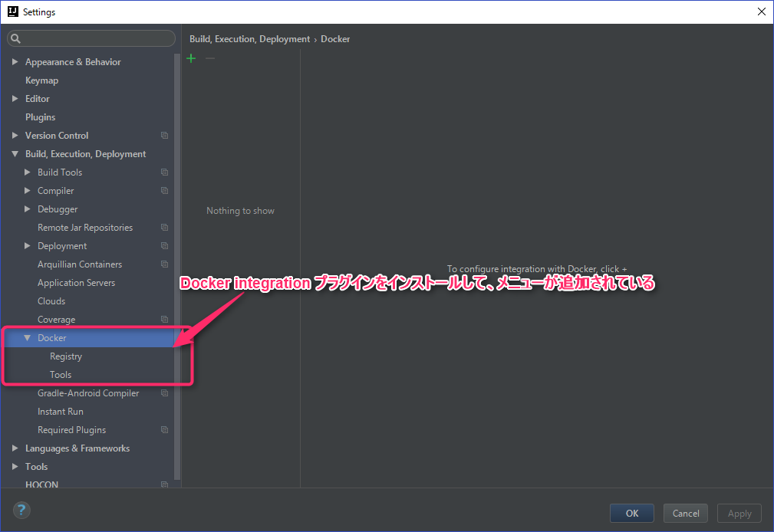Click the Apply button
This screenshot has width=774, height=532.
(x=739, y=514)
